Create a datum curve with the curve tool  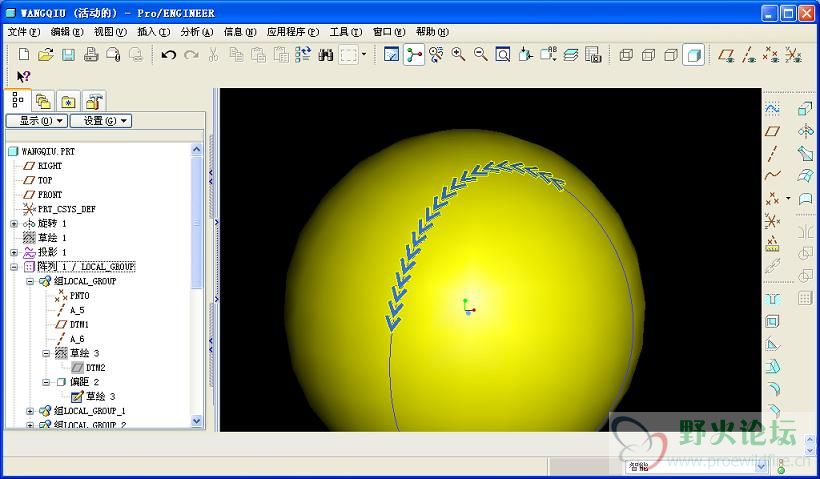772,176
